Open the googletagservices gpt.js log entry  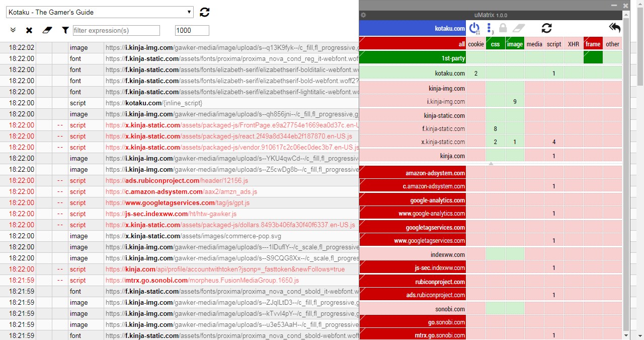(178, 202)
